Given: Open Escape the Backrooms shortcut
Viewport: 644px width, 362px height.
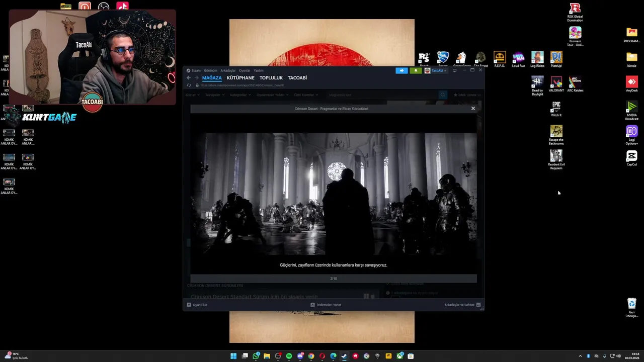Looking at the screenshot, I should (556, 135).
